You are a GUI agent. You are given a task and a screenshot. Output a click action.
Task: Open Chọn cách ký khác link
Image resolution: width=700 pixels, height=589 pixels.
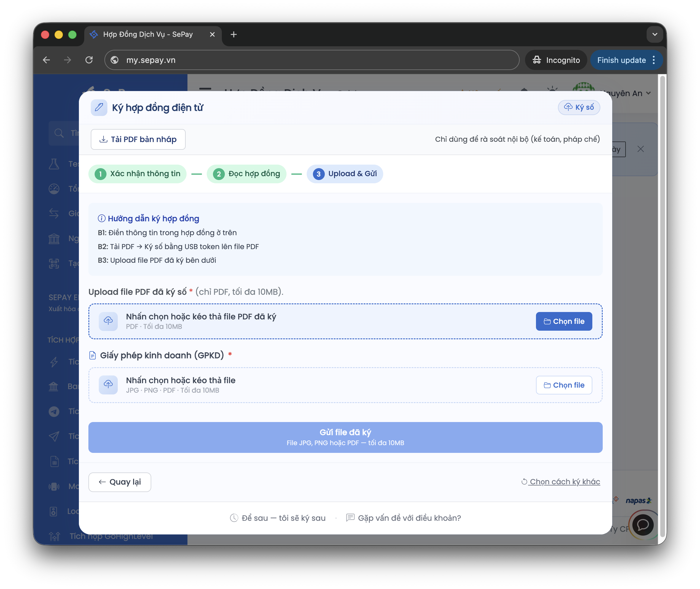[x=561, y=481]
